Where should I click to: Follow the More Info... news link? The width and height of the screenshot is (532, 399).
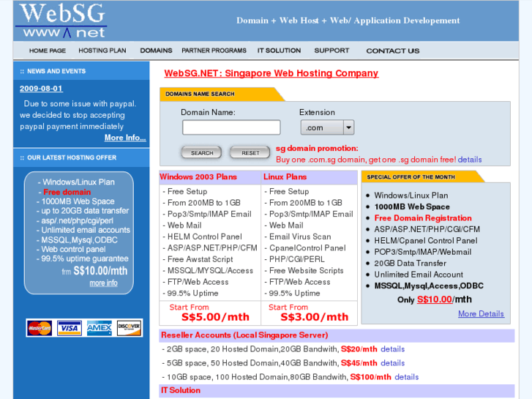[x=125, y=138]
